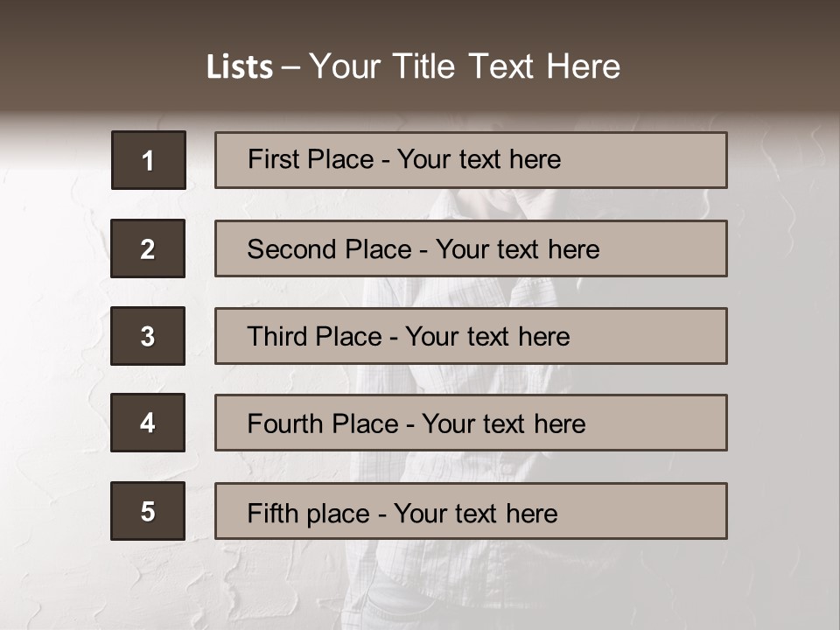
Task: Click the number 4 box
Action: click(147, 423)
